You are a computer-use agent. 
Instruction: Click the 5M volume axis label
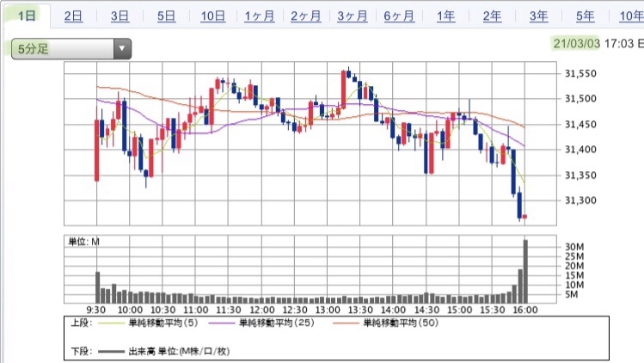point(572,294)
